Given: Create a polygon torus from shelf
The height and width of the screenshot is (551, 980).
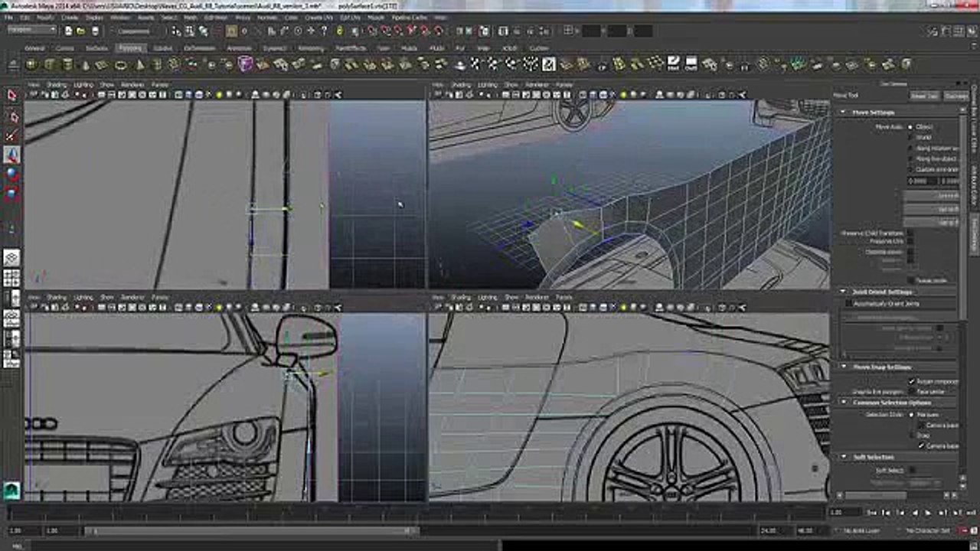Looking at the screenshot, I should [x=122, y=64].
